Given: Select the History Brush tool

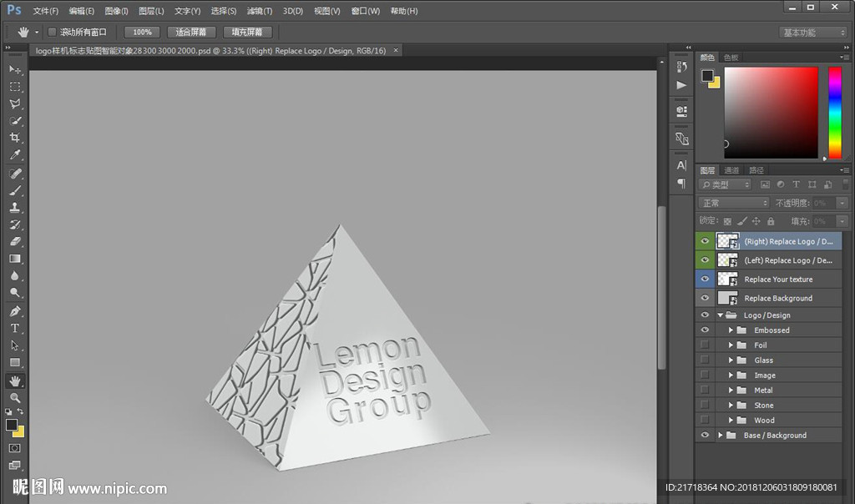Looking at the screenshot, I should click(x=15, y=224).
